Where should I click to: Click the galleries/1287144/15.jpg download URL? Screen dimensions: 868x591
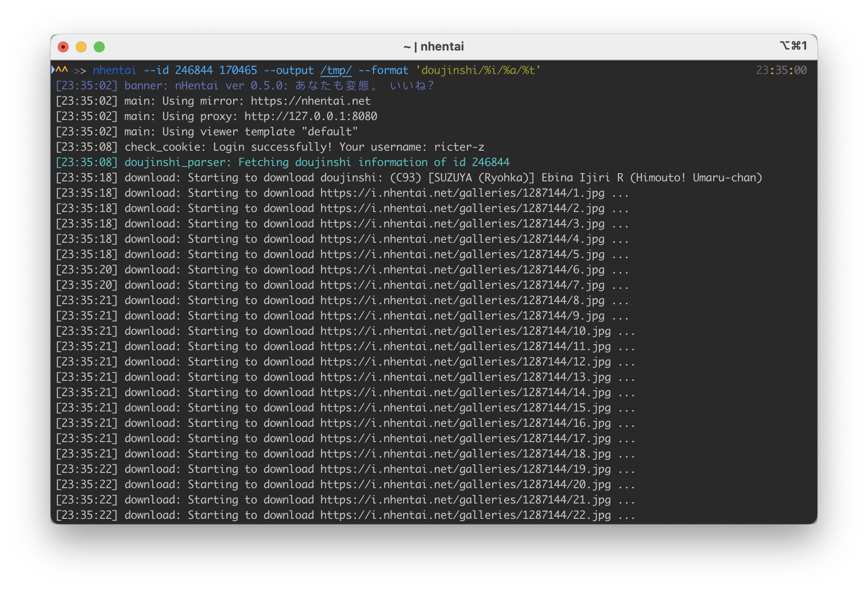coord(465,408)
